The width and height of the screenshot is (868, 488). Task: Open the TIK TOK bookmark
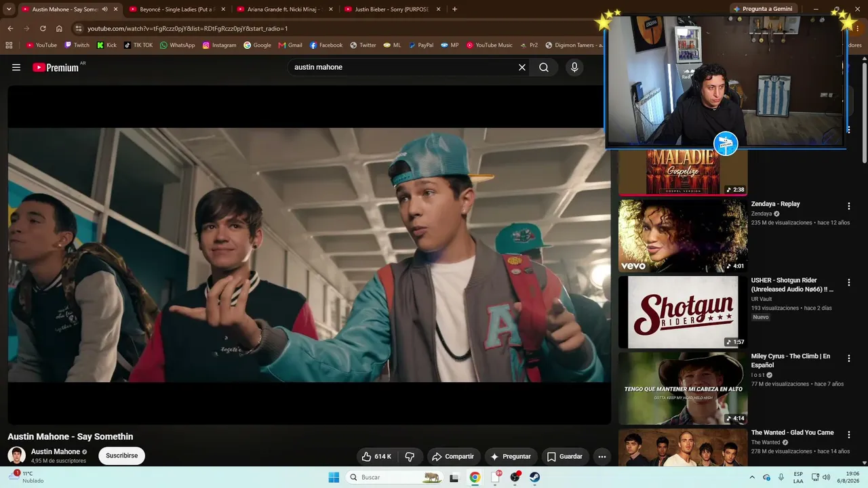click(x=138, y=45)
